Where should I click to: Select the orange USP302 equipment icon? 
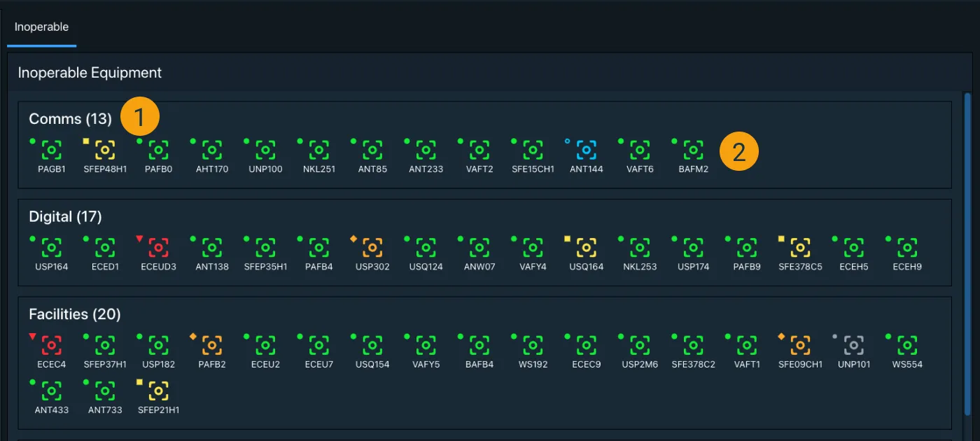tap(372, 247)
